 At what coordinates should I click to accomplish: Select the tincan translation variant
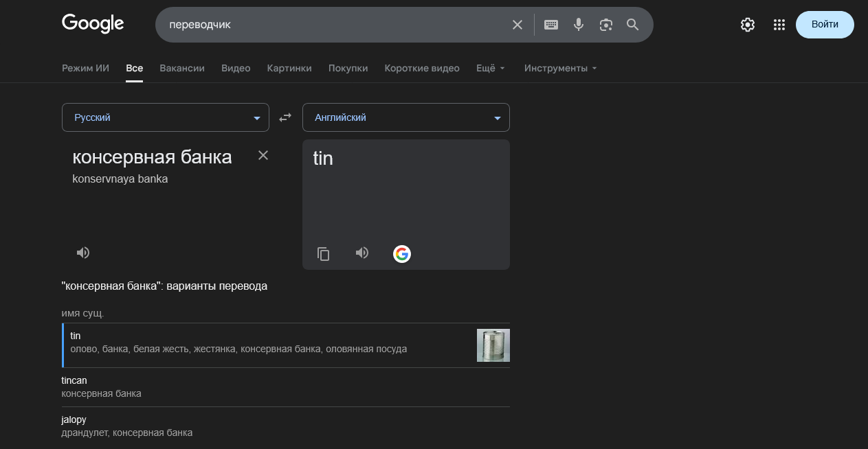tap(74, 380)
